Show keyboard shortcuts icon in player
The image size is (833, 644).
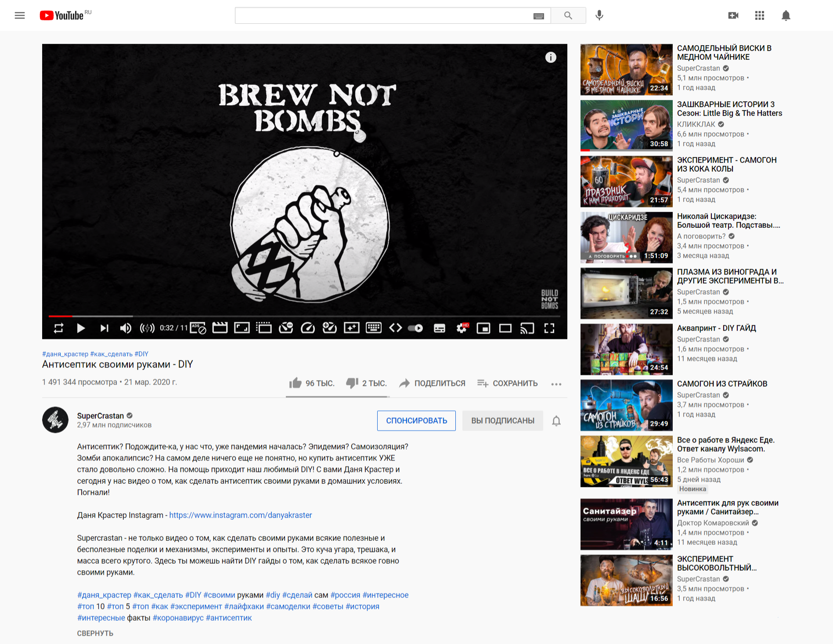click(x=374, y=328)
